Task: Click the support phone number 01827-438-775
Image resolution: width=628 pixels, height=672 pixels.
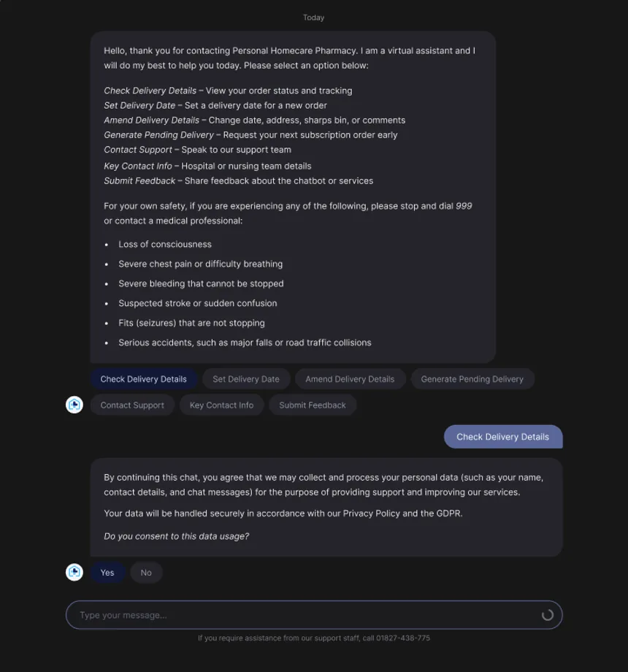Action: [x=402, y=638]
